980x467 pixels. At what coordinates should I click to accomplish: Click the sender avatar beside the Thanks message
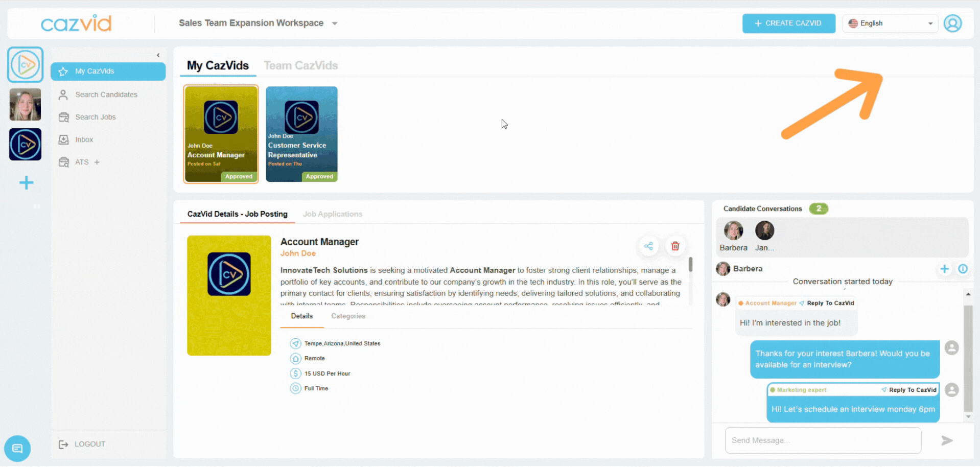[951, 348]
